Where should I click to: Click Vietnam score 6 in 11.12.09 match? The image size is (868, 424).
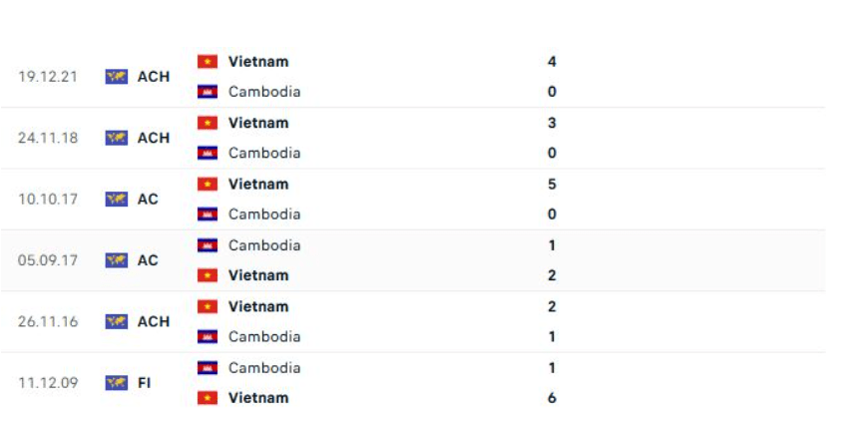[552, 397]
